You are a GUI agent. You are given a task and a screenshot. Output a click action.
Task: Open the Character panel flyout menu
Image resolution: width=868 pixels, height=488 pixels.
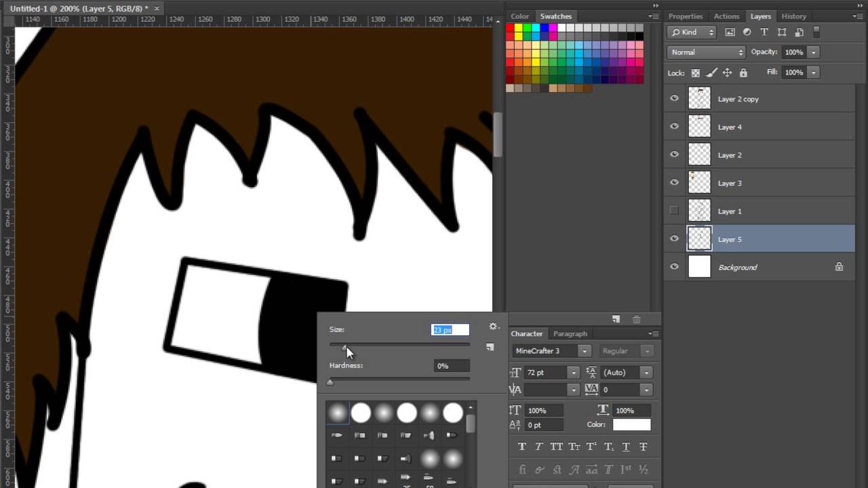(653, 333)
